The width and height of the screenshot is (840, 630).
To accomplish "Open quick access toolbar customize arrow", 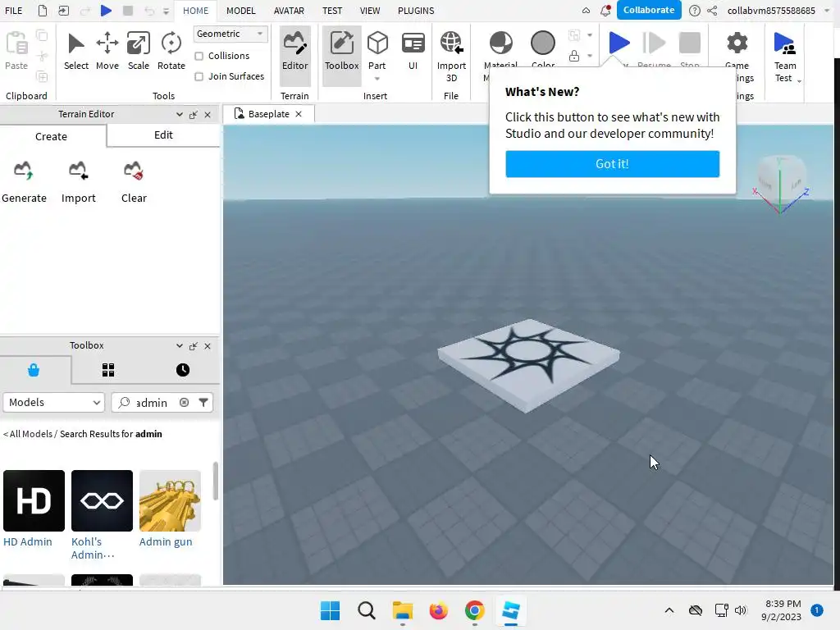I will pyautogui.click(x=166, y=11).
